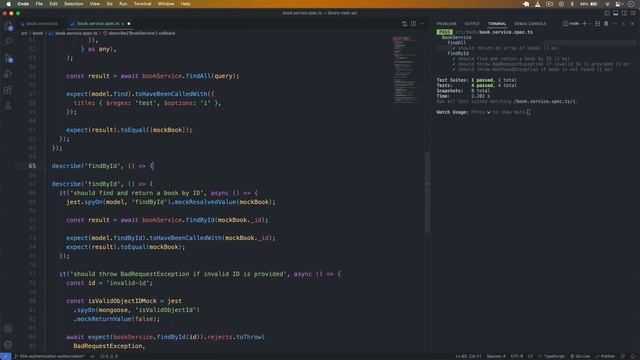Toggle secondary sidebar layout icon in title bar
The image size is (640, 360).
[x=624, y=13]
